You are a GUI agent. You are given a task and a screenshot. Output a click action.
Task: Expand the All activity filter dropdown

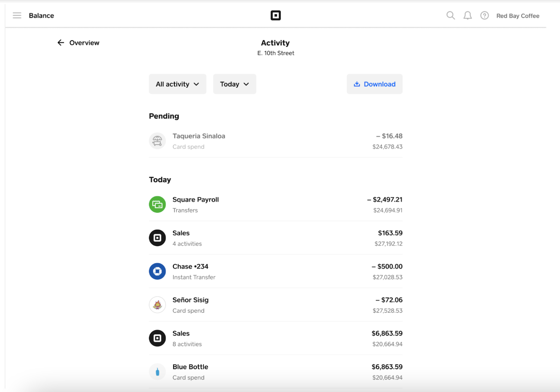[x=177, y=84]
